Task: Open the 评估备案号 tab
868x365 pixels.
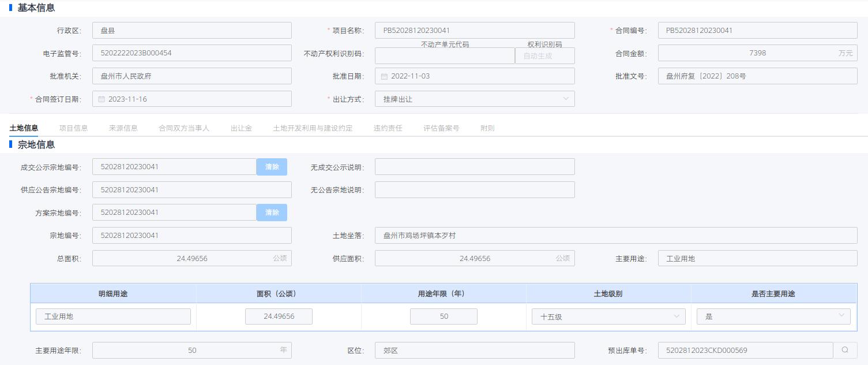Action: tap(441, 128)
